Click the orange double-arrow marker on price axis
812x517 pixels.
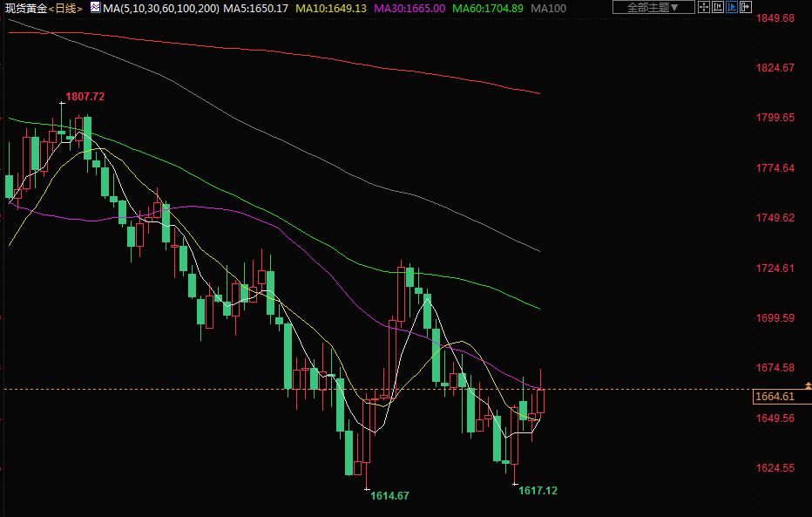808,385
